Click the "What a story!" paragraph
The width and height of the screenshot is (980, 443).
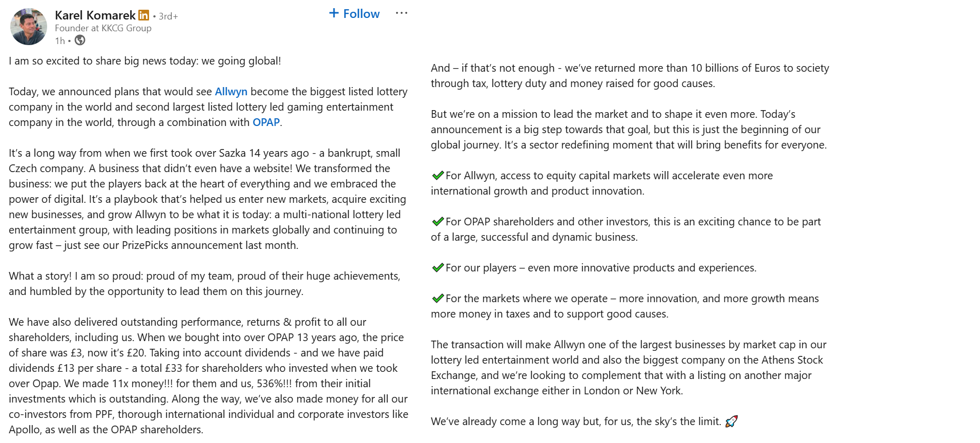click(x=204, y=284)
